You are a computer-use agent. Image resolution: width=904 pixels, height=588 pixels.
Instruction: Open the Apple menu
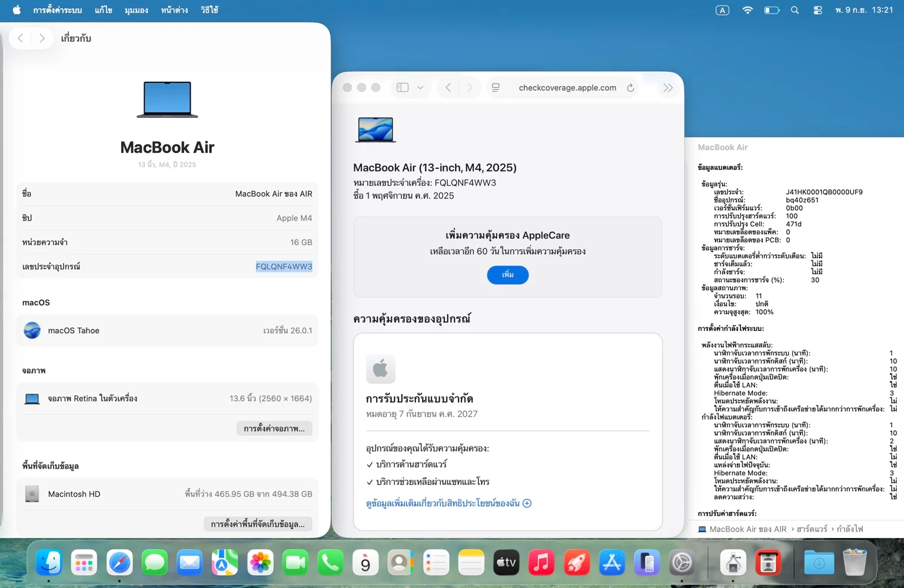coord(16,10)
